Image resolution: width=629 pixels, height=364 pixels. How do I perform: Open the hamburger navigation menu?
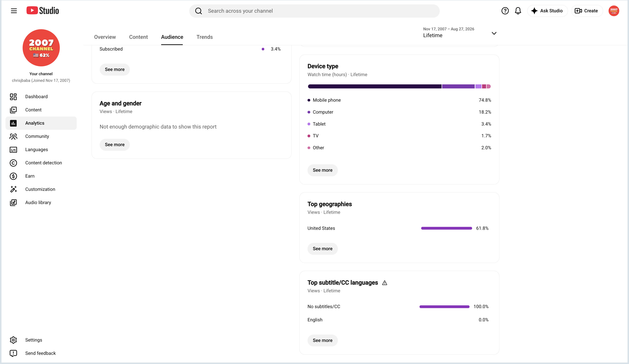(x=14, y=11)
